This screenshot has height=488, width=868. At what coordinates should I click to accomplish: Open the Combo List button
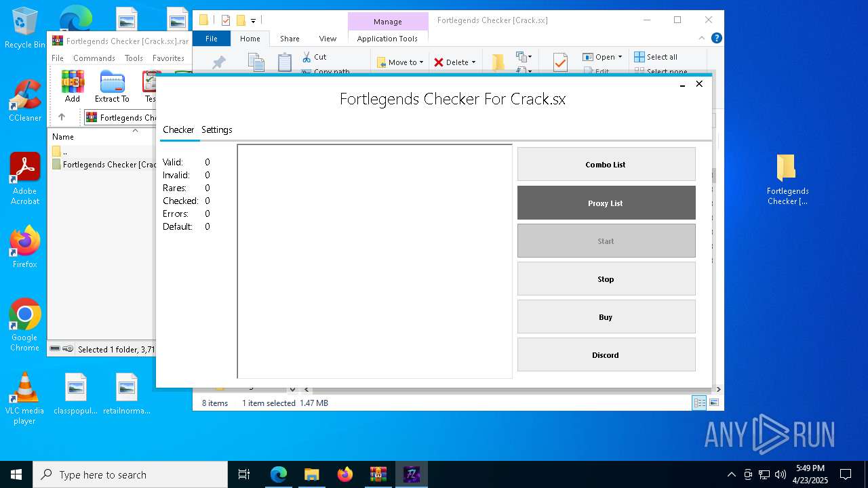606,165
